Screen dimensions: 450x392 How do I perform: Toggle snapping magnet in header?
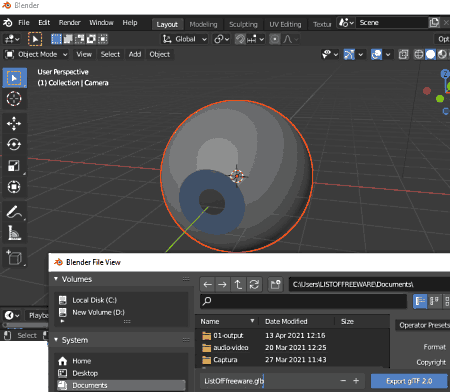click(x=240, y=39)
